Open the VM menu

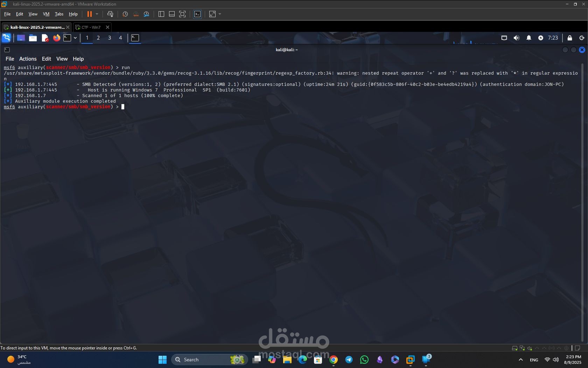[x=46, y=14]
